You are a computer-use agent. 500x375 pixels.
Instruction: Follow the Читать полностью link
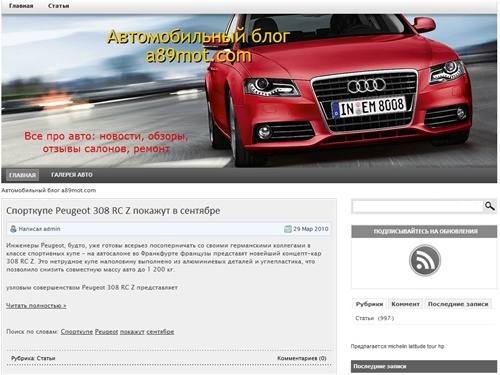coord(36,305)
